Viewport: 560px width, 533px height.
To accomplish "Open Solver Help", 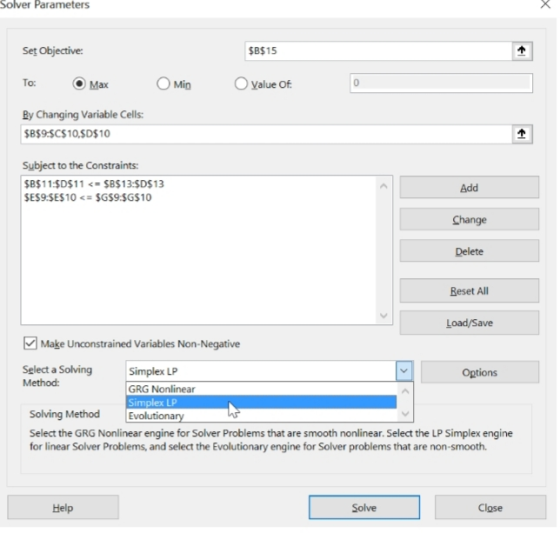I will 63,507.
